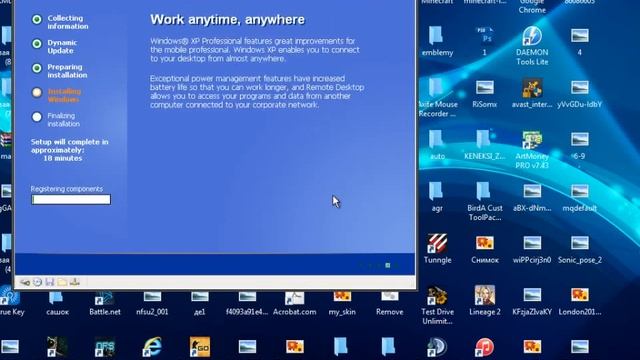This screenshot has height=360, width=640.
Task: Click the shared folder icon in VM status bar
Action: tap(62, 282)
